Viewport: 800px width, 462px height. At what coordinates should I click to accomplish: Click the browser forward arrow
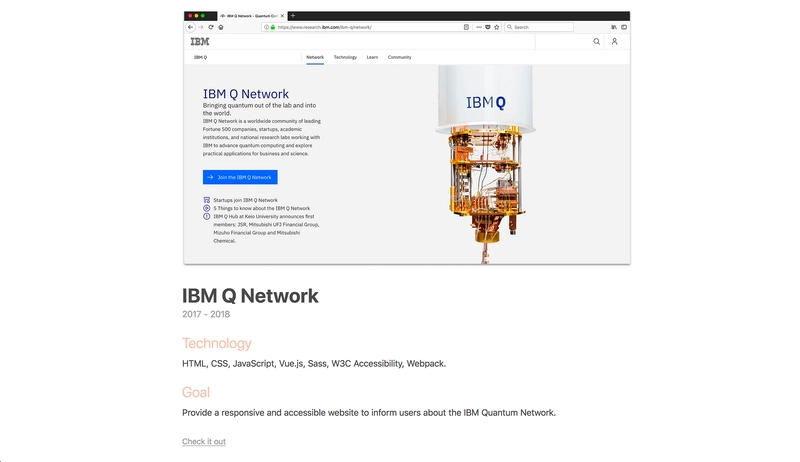click(x=201, y=27)
